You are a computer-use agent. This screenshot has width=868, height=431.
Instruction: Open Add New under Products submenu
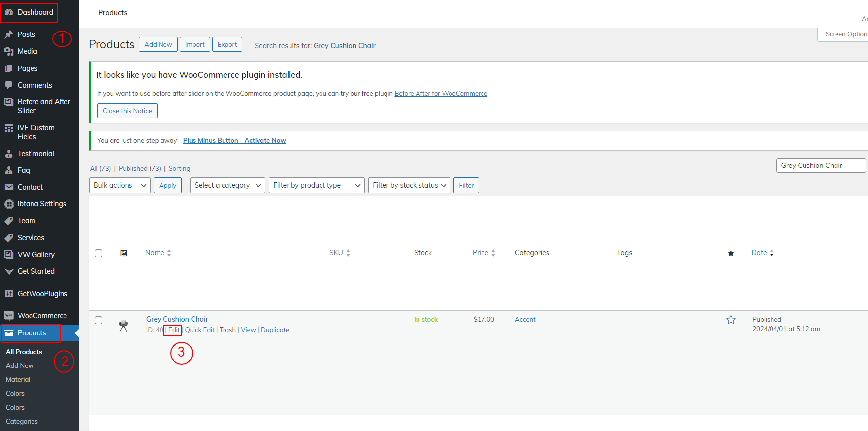(20, 365)
